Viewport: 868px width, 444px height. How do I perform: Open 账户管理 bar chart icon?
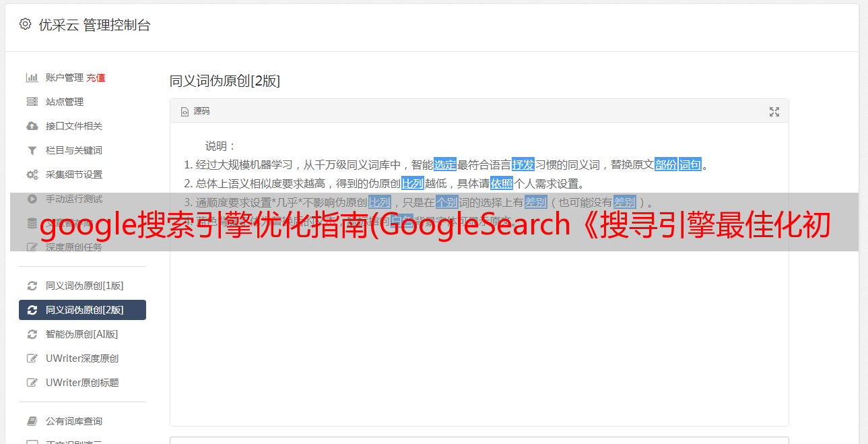pos(32,77)
